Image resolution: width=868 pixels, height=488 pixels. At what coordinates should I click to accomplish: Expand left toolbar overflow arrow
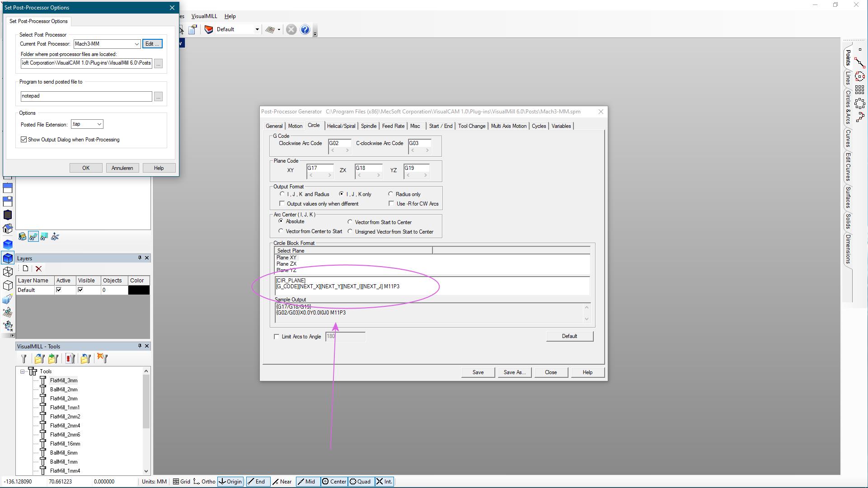[12, 335]
